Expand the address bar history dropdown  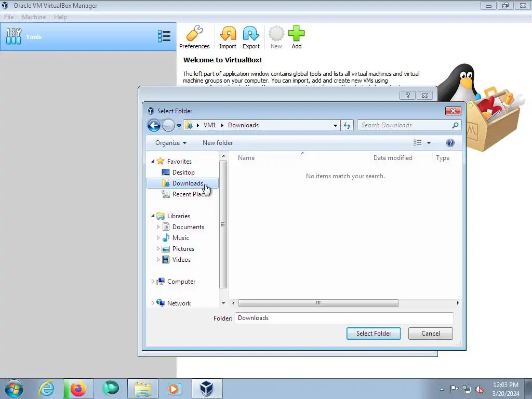point(335,125)
